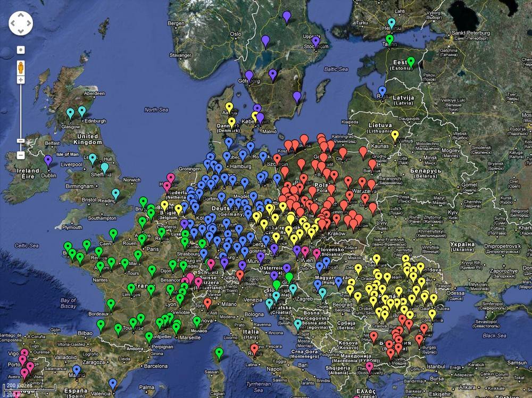This screenshot has width=532, height=398.
Task: Pan the map left with the arrow
Action: (14, 23)
